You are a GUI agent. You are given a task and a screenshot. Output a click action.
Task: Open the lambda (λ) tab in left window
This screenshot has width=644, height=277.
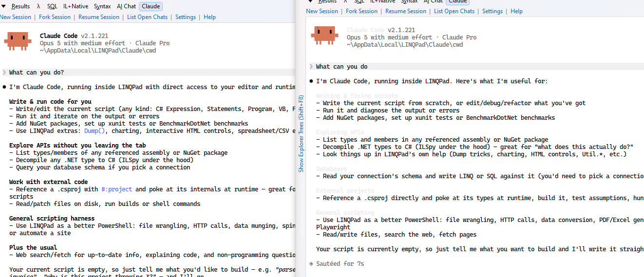pyautogui.click(x=38, y=6)
